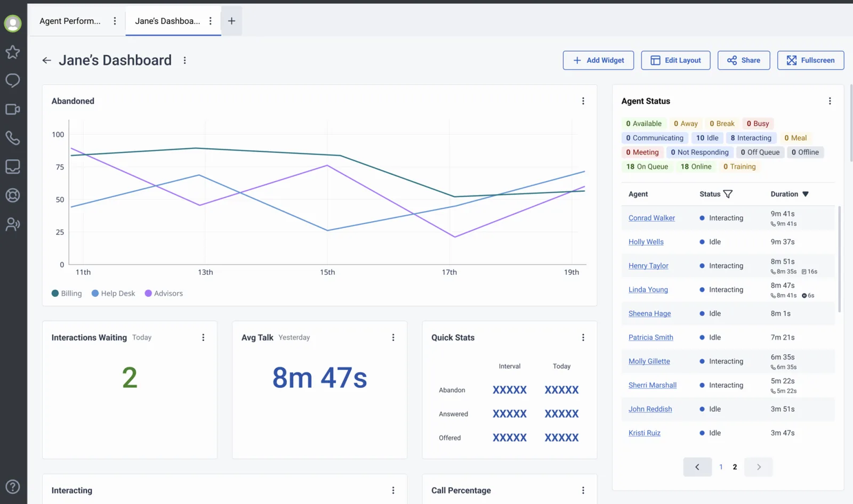Toggle Help Desk series in chart legend
The height and width of the screenshot is (504, 853).
tap(113, 294)
